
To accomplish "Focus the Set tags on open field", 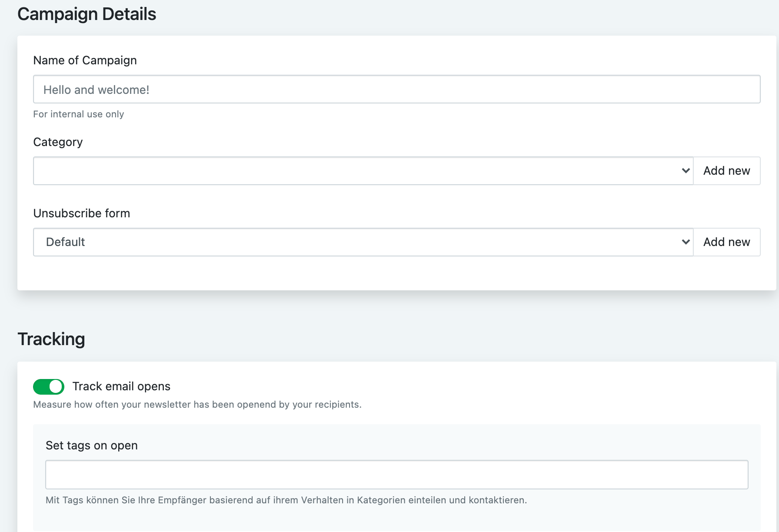I will tap(396, 475).
